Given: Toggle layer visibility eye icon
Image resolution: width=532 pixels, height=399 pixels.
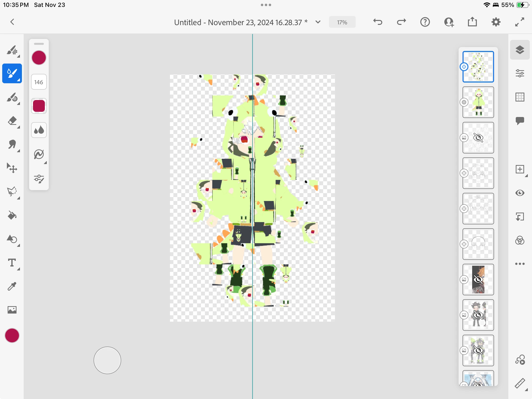Looking at the screenshot, I should (x=520, y=193).
